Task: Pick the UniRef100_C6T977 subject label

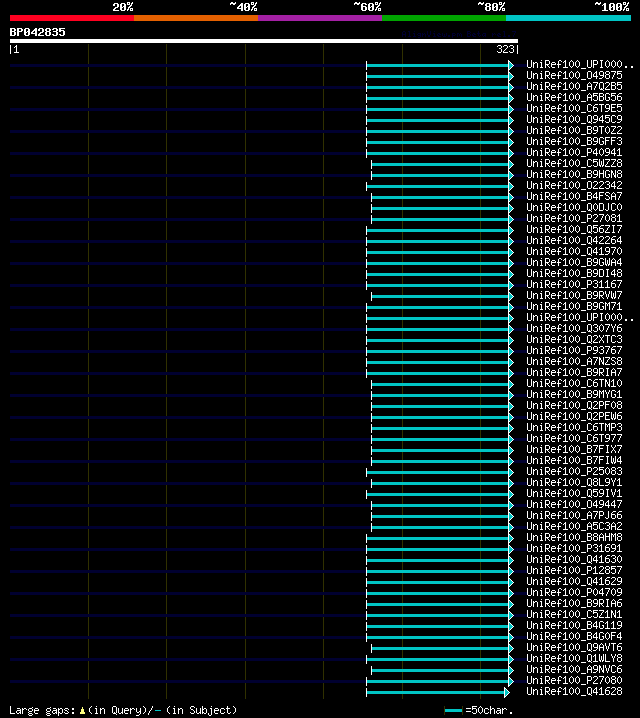Action: click(574, 438)
